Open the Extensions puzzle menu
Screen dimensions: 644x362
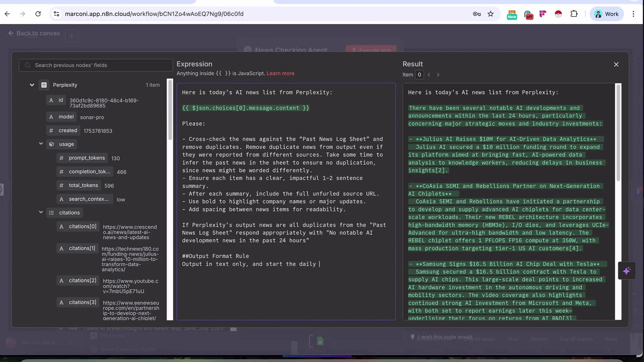(574, 14)
